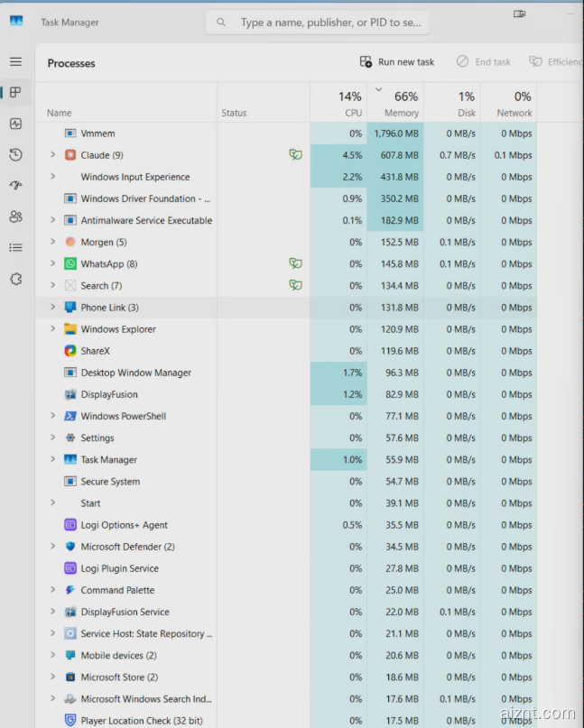Select Player Location Check (32 bit) row
The width and height of the screenshot is (584, 728).
(286, 720)
